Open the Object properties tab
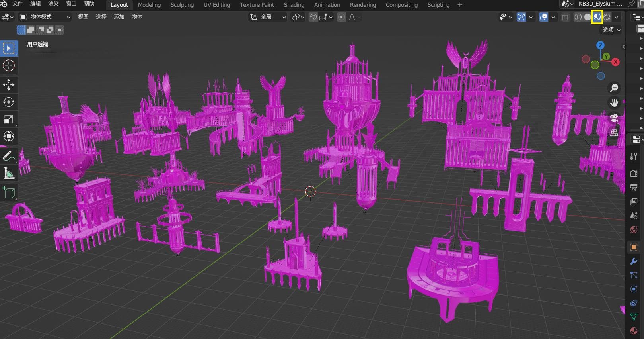 point(634,247)
